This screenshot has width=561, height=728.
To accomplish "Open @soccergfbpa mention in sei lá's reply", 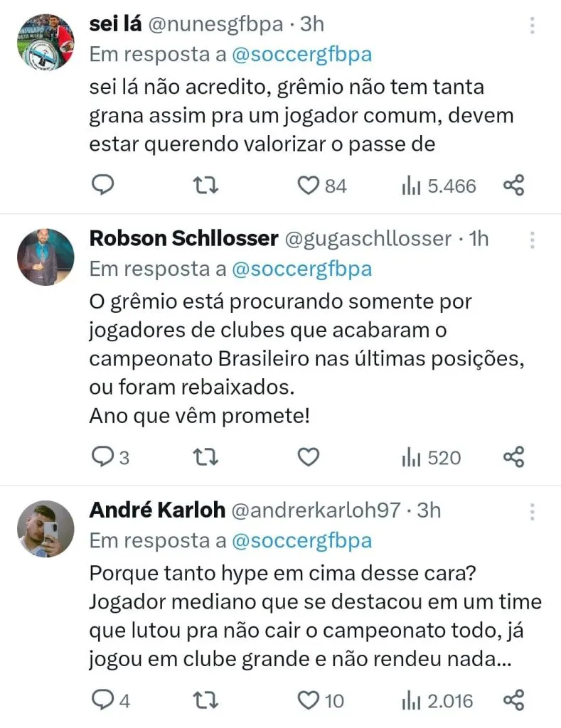I will pyautogui.click(x=301, y=55).
